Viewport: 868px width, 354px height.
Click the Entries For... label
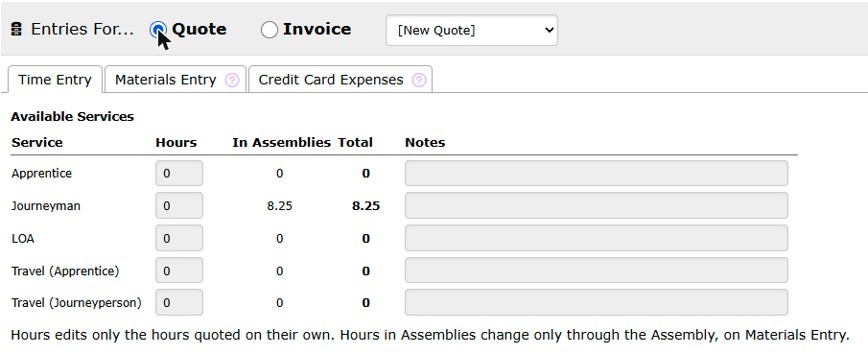[82, 30]
